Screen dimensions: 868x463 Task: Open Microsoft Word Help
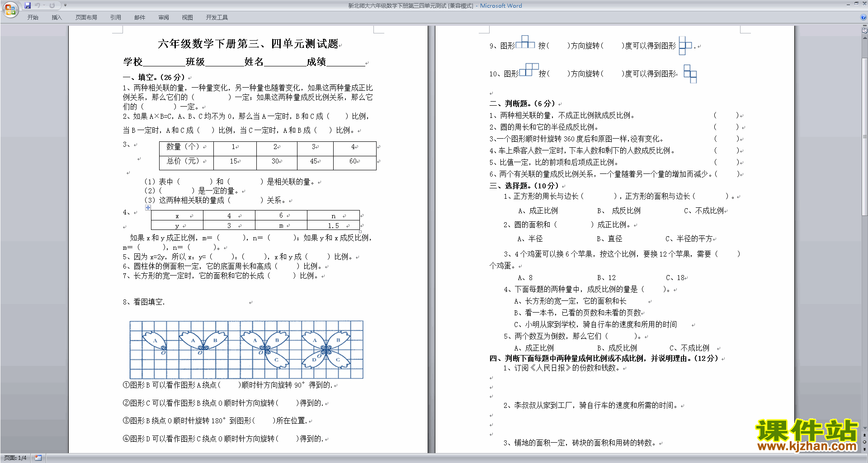click(863, 17)
